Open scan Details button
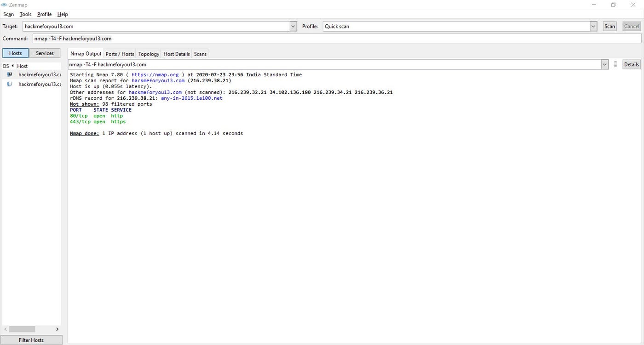This screenshot has width=644, height=345. (632, 64)
